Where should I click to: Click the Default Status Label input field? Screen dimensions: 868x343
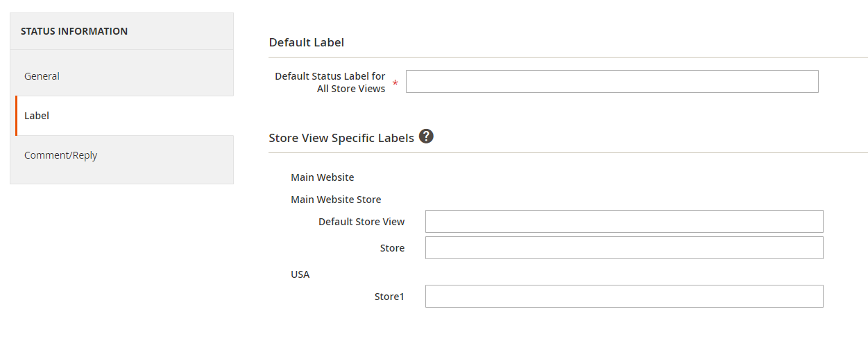click(611, 82)
